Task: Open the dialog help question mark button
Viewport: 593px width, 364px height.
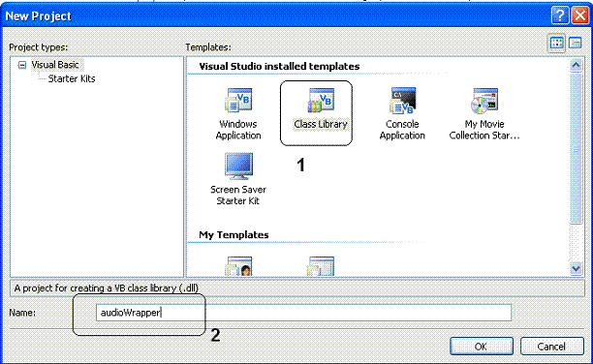Action: 560,15
